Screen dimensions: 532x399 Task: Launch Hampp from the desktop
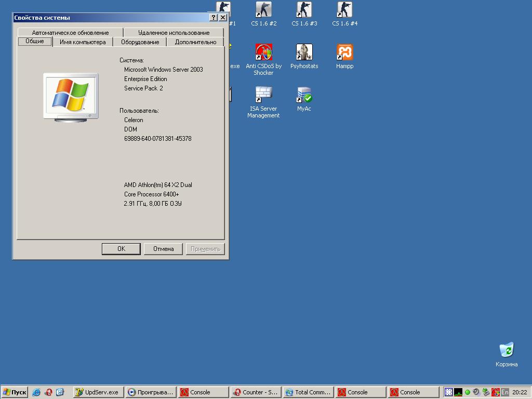pos(345,56)
